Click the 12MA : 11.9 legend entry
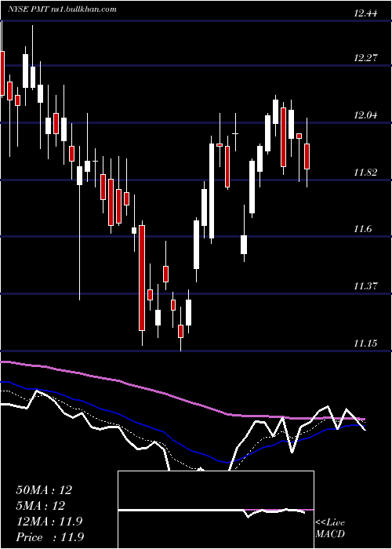This screenshot has height=549, width=392. [49, 522]
